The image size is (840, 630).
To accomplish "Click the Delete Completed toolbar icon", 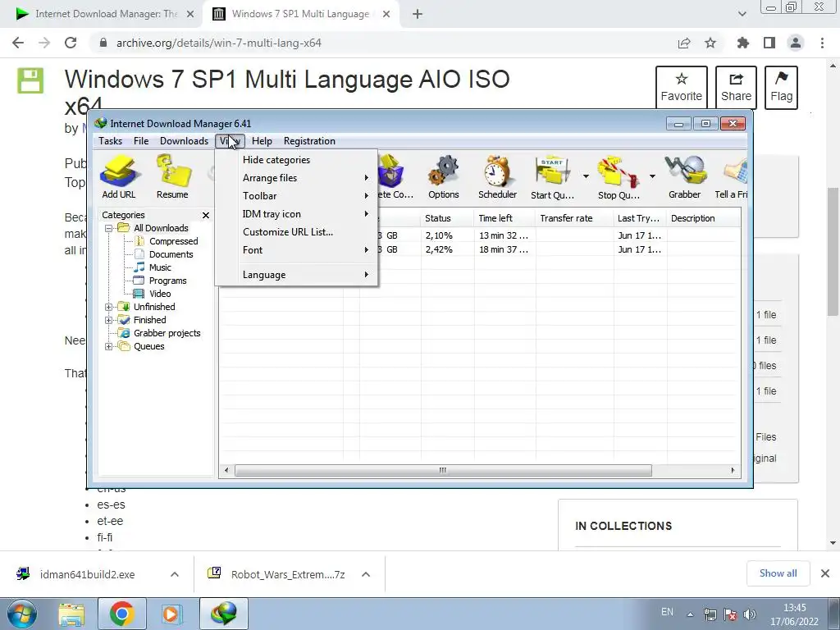I will [x=395, y=177].
